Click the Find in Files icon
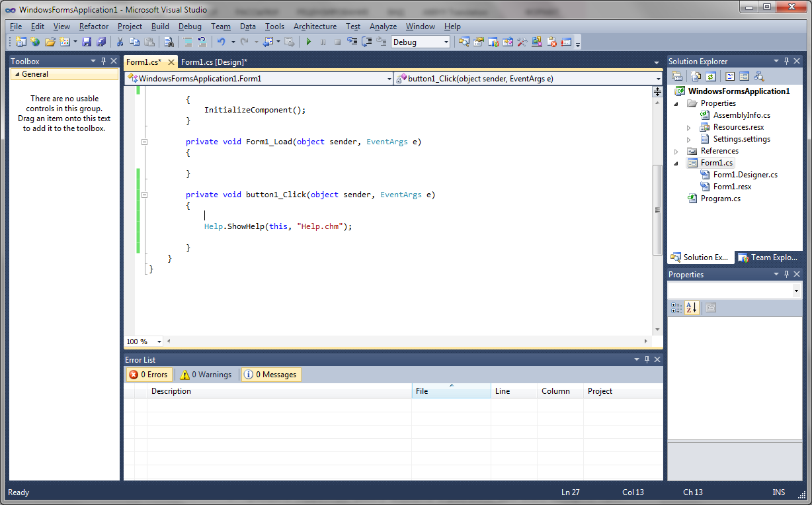The height and width of the screenshot is (505, 812). pyautogui.click(x=169, y=42)
